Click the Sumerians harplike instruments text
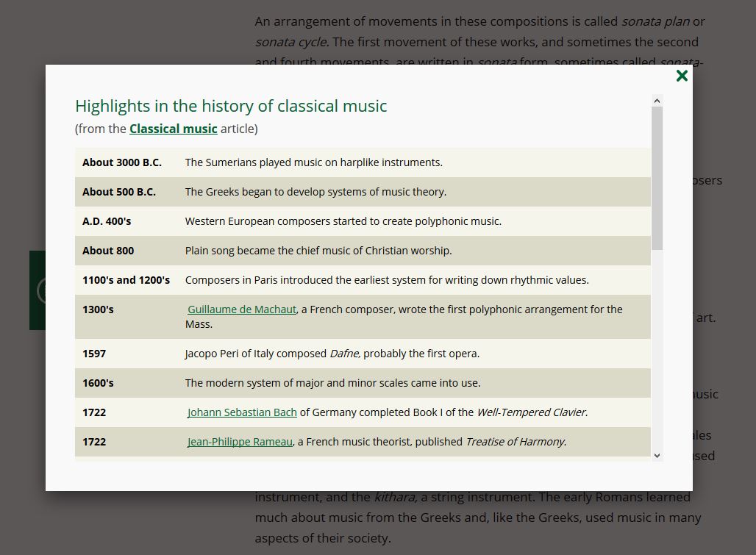This screenshot has height=555, width=756. point(314,163)
